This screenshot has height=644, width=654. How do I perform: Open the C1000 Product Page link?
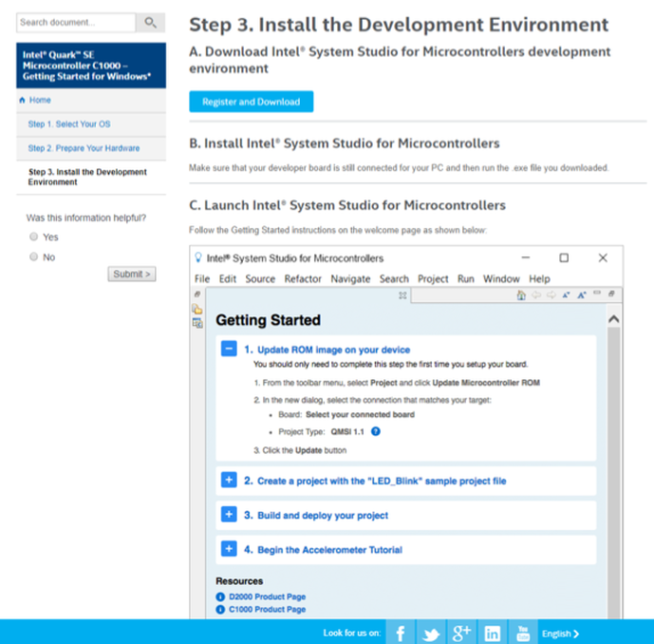[x=268, y=610]
